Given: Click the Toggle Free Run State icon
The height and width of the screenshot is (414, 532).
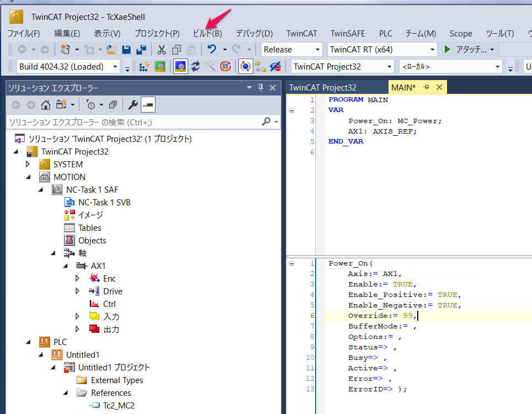Looking at the screenshot, I should [225, 66].
